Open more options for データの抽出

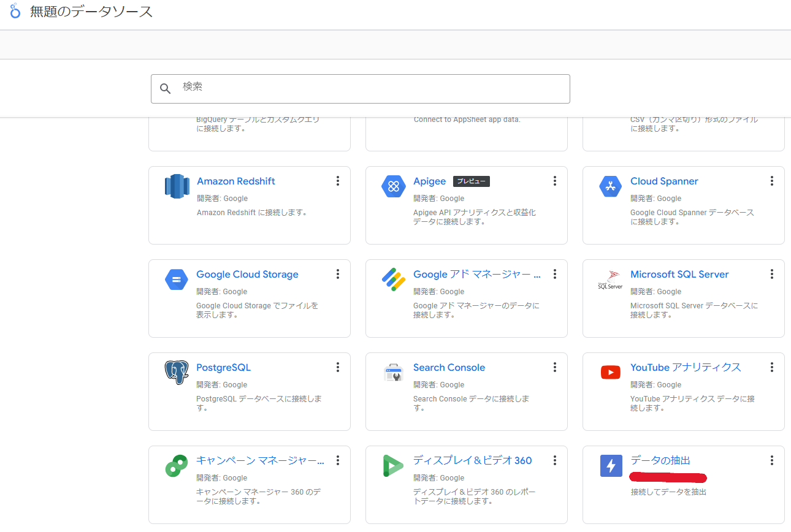771,460
